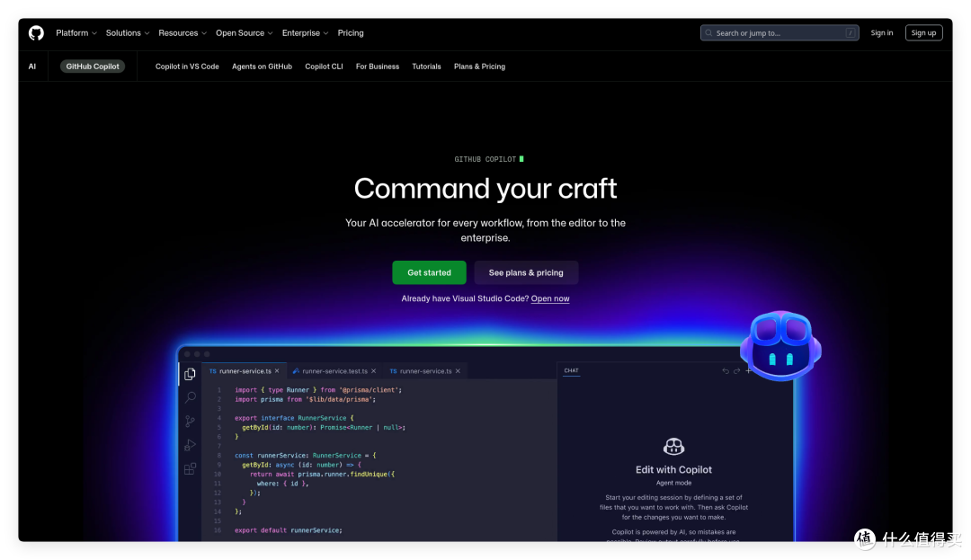Image resolution: width=971 pixels, height=560 pixels.
Task: Expand the Open Source menu
Action: pos(244,32)
